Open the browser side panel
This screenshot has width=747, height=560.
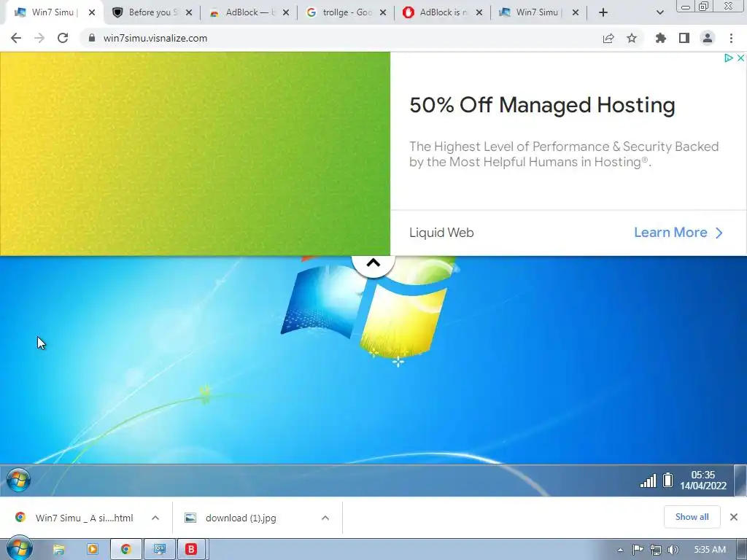(684, 38)
